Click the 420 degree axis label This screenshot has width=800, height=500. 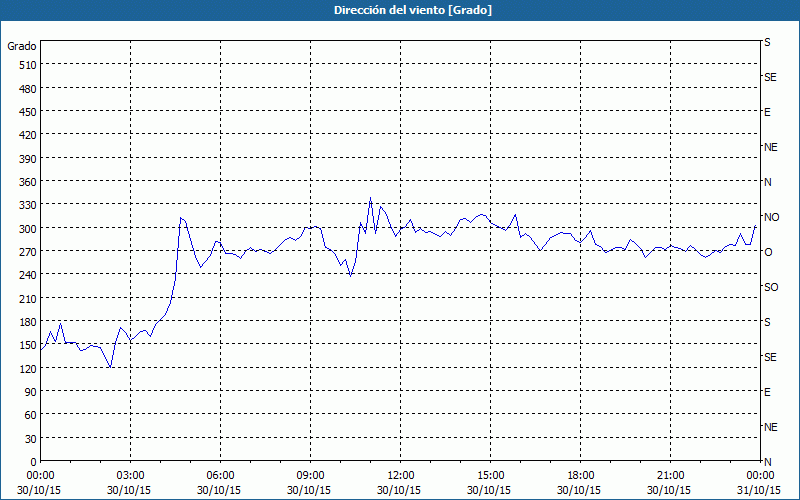coord(28,135)
